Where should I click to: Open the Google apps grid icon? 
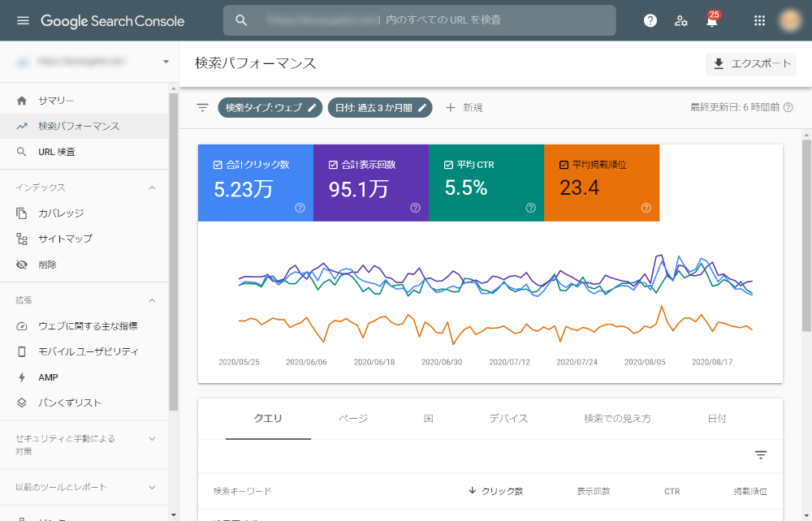[x=759, y=21]
